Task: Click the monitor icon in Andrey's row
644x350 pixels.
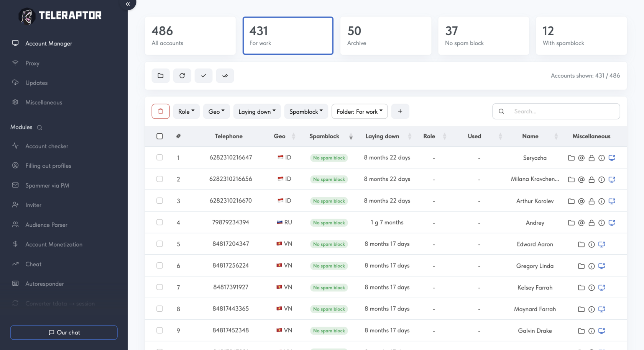Action: pyautogui.click(x=612, y=222)
